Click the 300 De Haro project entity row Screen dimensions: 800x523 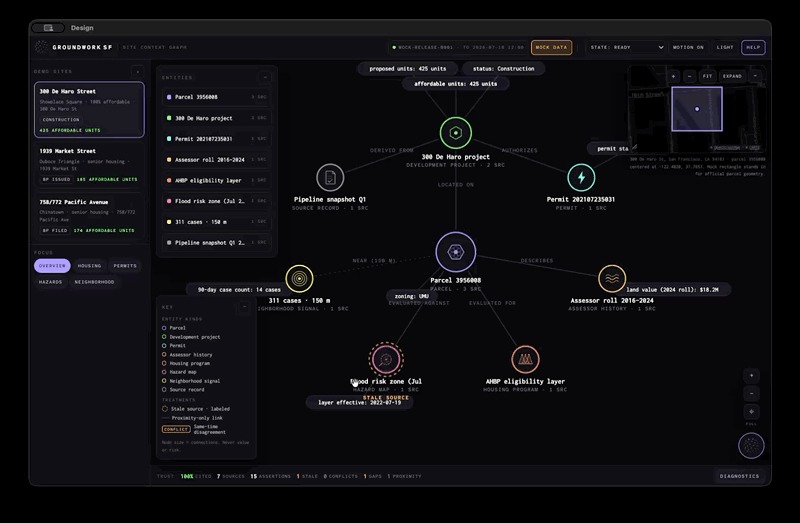point(217,118)
